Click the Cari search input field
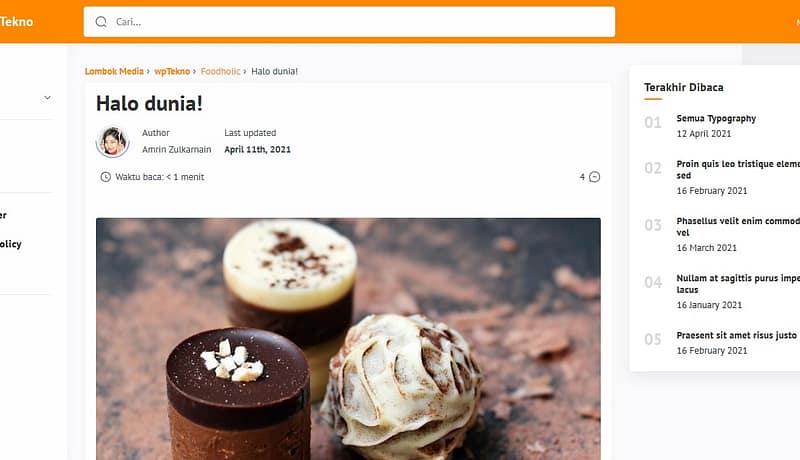800x460 pixels. (349, 21)
